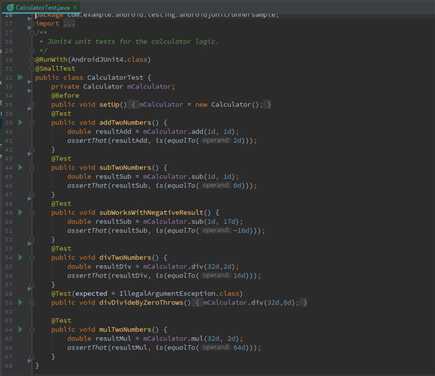Run divDivideByZeroThrows test gutter icon
This screenshot has width=435, height=376.
point(20,302)
